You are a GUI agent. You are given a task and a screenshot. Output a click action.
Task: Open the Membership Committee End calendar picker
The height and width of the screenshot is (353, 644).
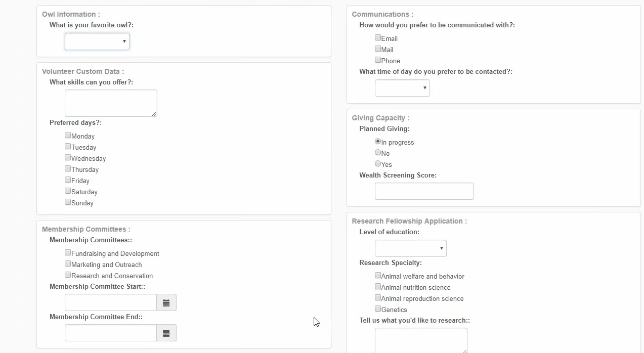click(166, 333)
